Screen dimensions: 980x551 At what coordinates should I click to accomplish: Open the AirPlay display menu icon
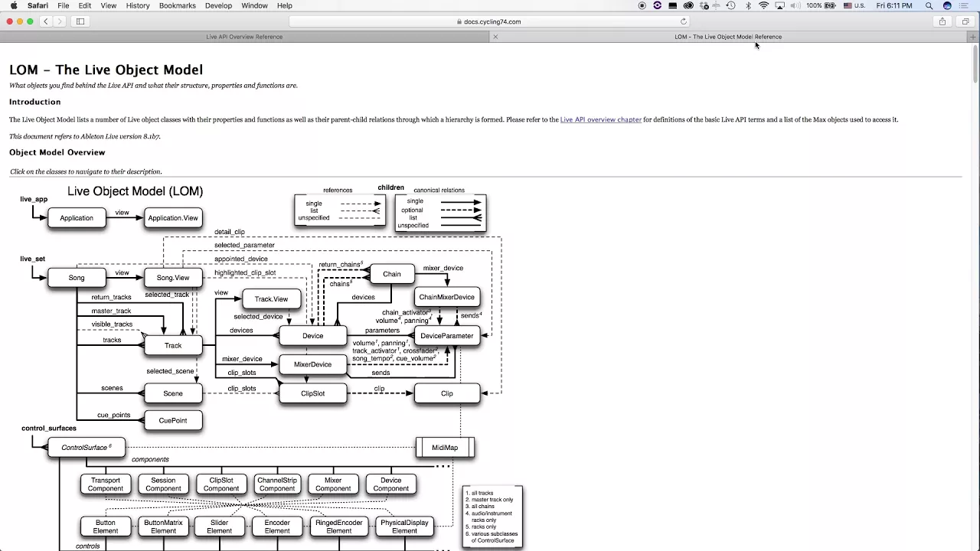coord(779,5)
